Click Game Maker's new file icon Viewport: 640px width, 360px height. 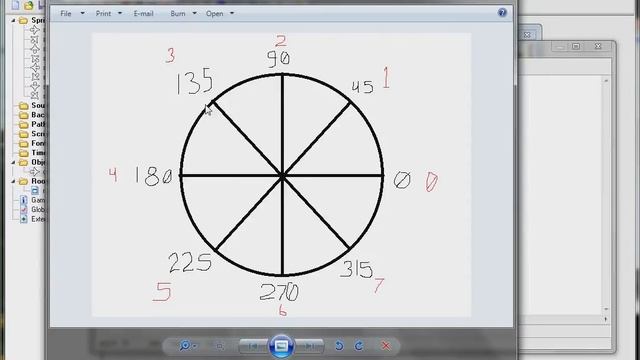pyautogui.click(x=16, y=5)
